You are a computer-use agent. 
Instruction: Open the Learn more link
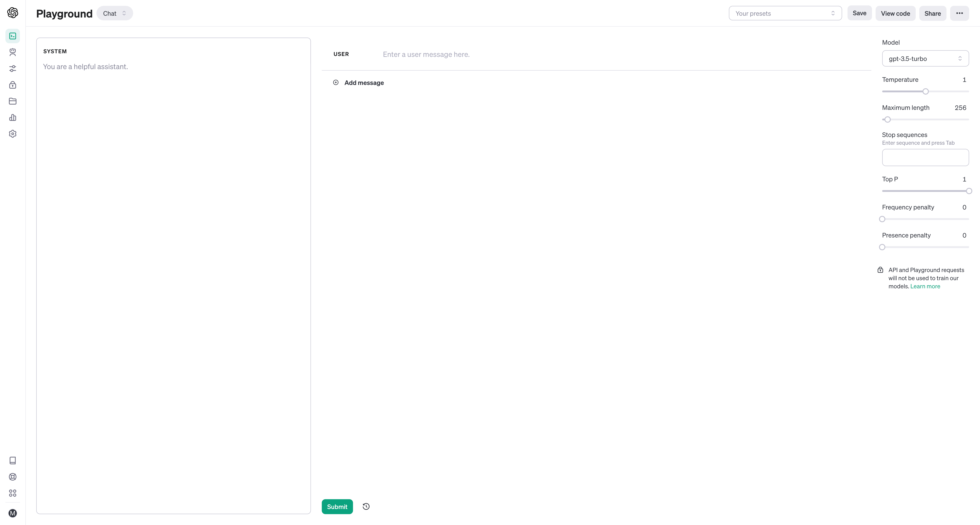[925, 286]
